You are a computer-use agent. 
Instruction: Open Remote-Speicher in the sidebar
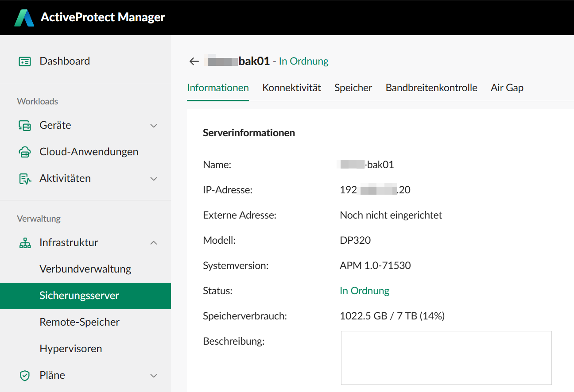tap(85, 322)
